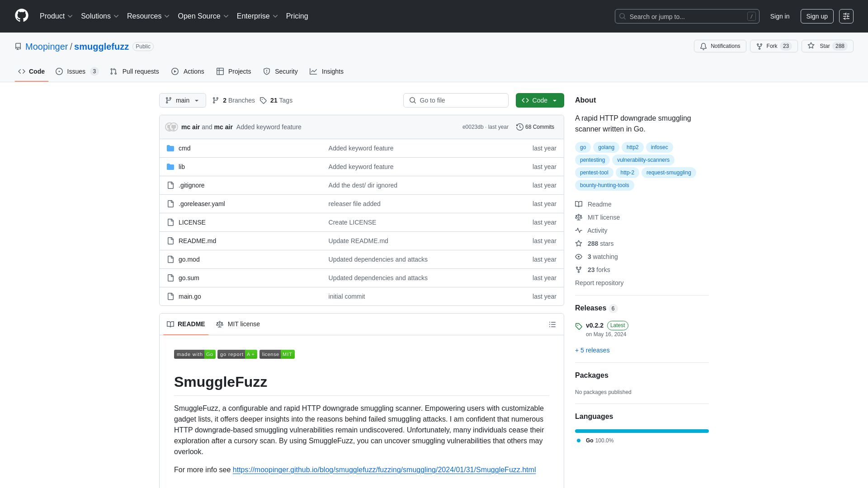The image size is (868, 488).
Task: Click the bounty-hunting-tools topic tag
Action: click(x=604, y=185)
